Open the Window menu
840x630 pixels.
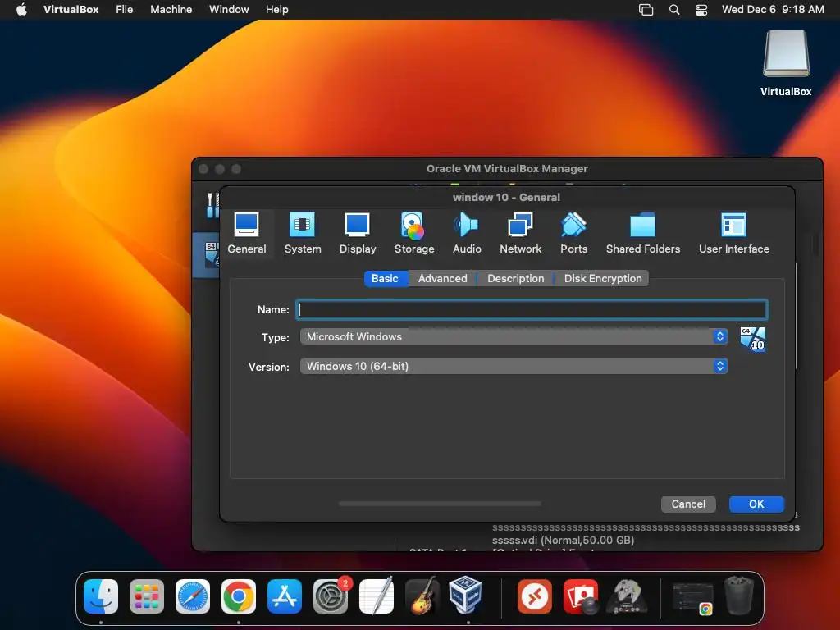tap(229, 10)
